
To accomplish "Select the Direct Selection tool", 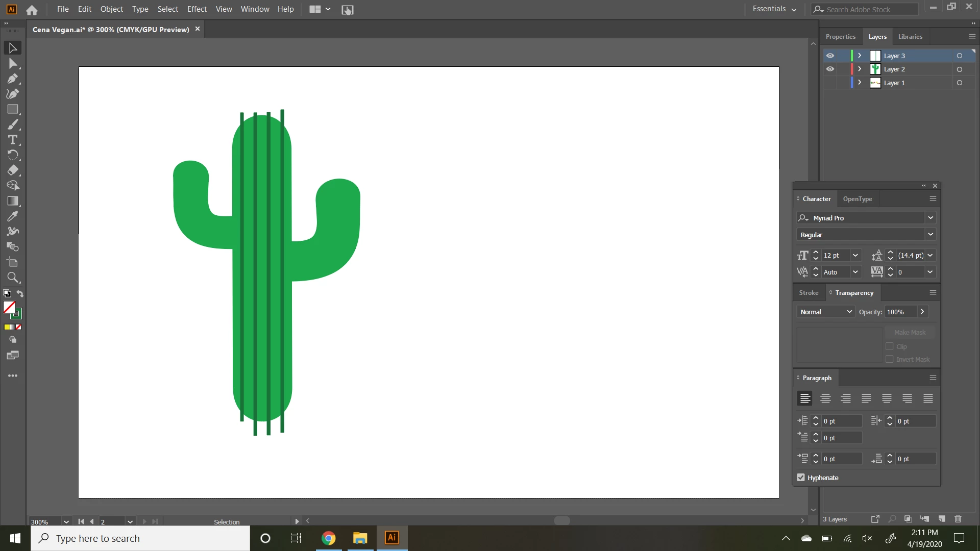I will (13, 63).
